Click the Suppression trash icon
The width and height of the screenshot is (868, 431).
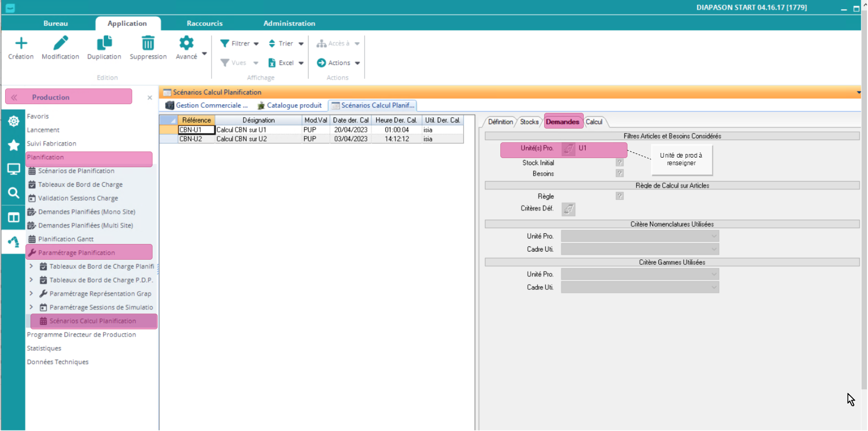[x=148, y=44]
